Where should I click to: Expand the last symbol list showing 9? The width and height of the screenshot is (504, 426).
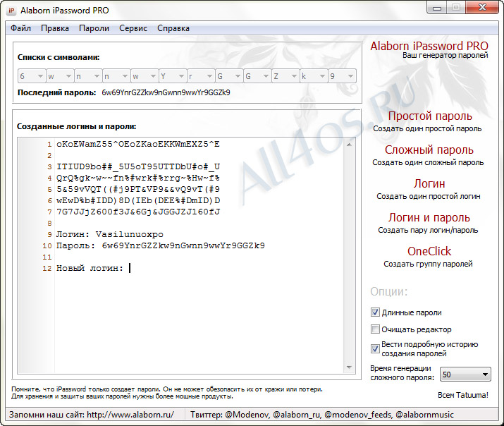coord(342,76)
